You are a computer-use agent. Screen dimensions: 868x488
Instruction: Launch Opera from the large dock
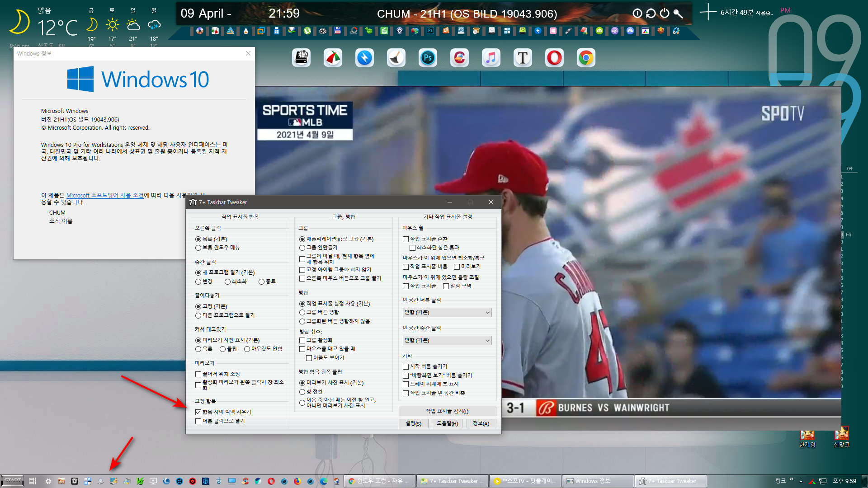pyautogui.click(x=554, y=58)
